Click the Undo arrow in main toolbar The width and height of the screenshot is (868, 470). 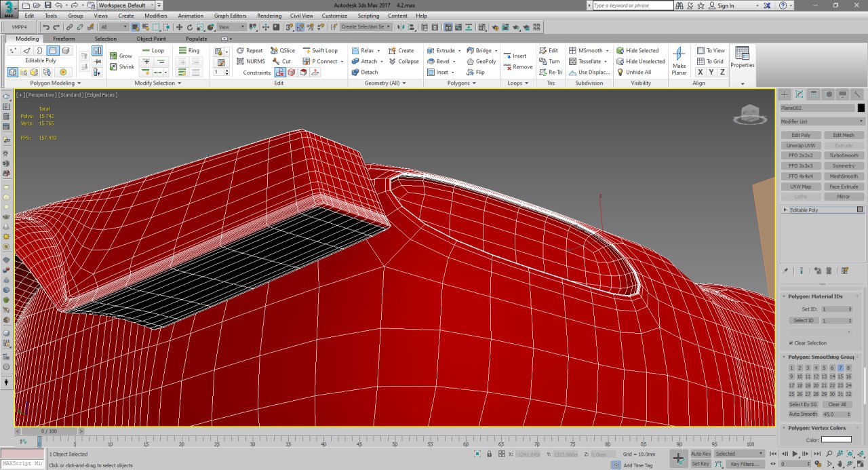[45, 27]
